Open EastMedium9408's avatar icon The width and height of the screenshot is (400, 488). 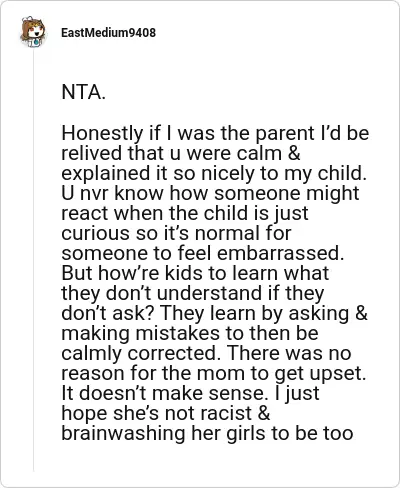(33, 32)
